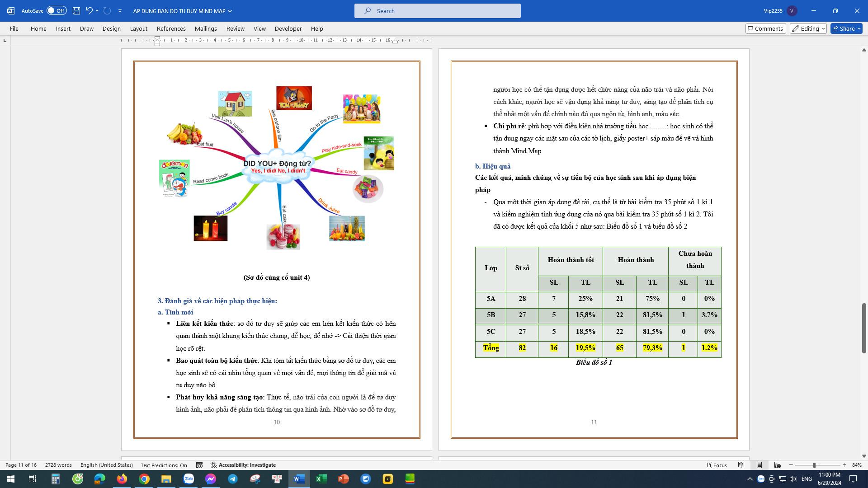Viewport: 868px width, 488px height.
Task: Click the tab stop selector at ruler corner
Action: click(x=5, y=41)
